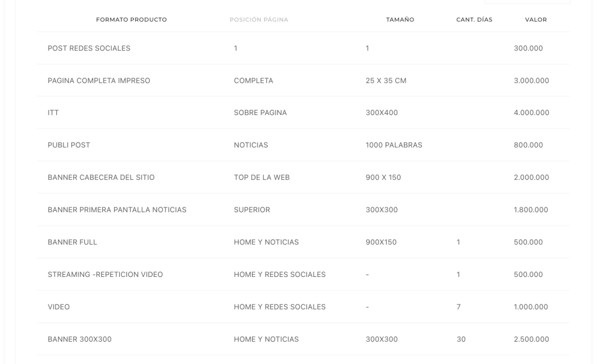Select the Banner Full product name
This screenshot has height=364, width=599.
[73, 242]
